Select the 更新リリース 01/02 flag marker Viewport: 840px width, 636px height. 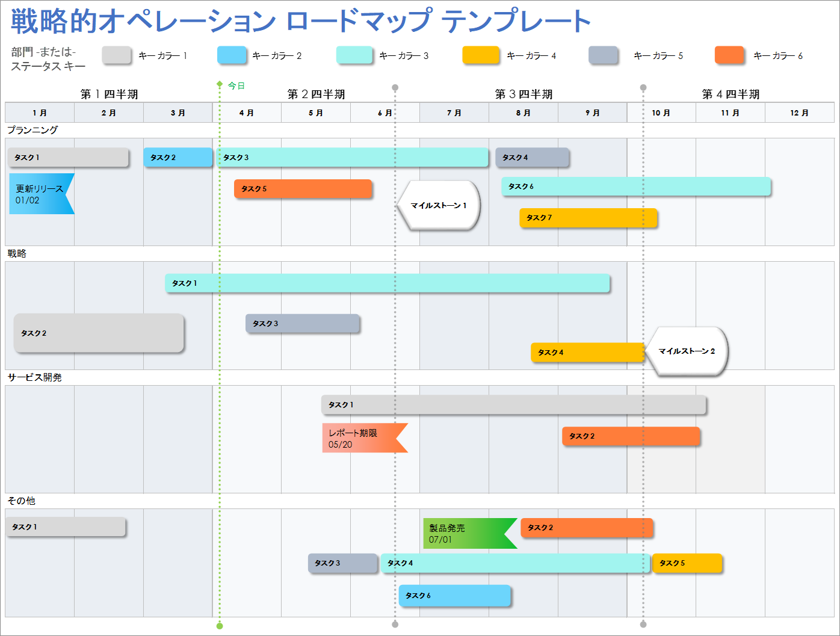(x=42, y=194)
